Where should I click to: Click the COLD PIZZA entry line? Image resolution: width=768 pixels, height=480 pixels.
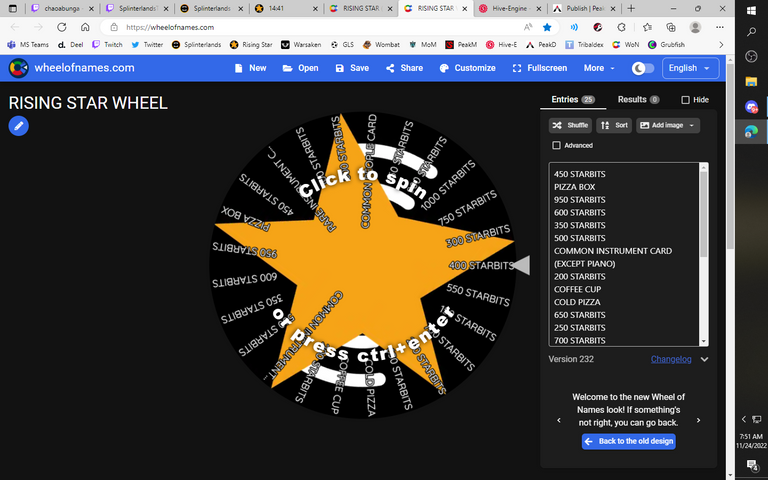click(577, 302)
